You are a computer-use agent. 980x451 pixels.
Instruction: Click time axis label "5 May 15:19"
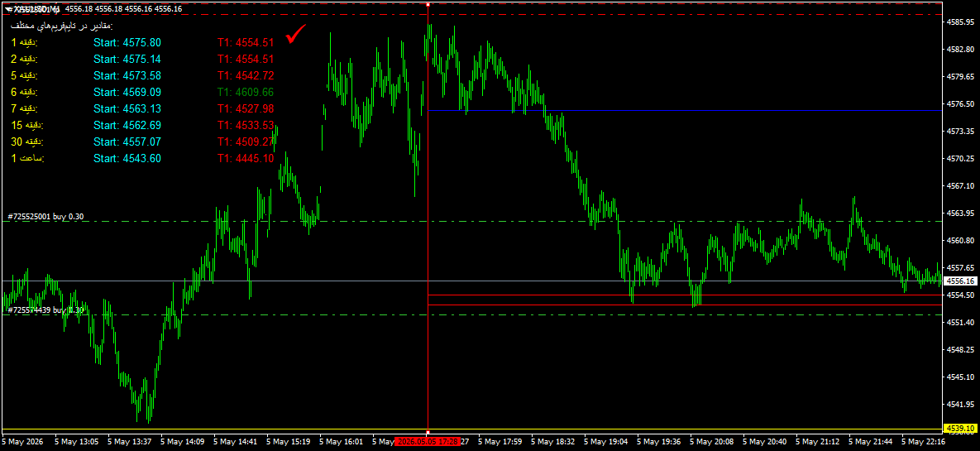click(x=289, y=442)
